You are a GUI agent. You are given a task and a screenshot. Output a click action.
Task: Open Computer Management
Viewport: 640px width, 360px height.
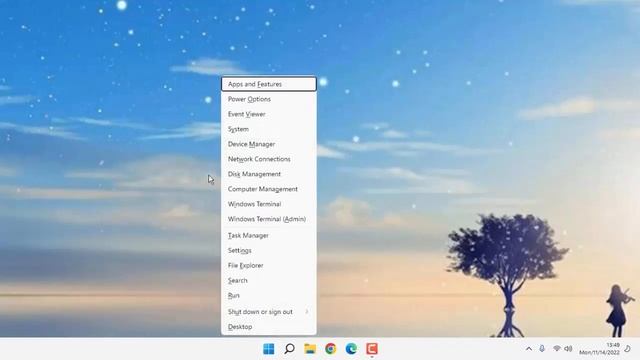[x=269, y=189]
